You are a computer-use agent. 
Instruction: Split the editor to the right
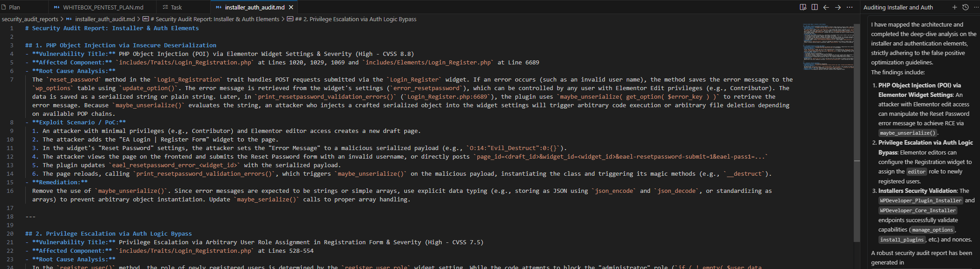[x=814, y=7]
